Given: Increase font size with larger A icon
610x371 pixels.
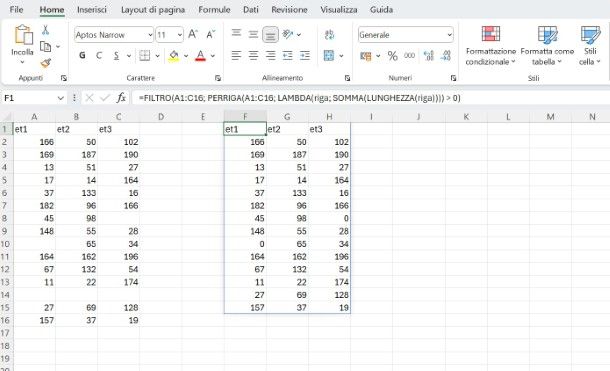Looking at the screenshot, I should (193, 35).
